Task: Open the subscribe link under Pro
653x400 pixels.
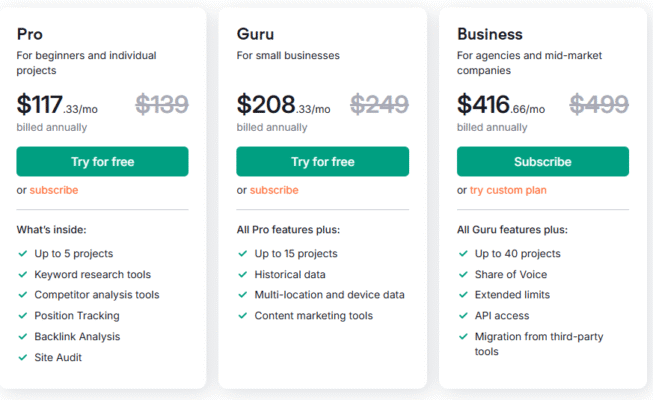Action: point(54,190)
